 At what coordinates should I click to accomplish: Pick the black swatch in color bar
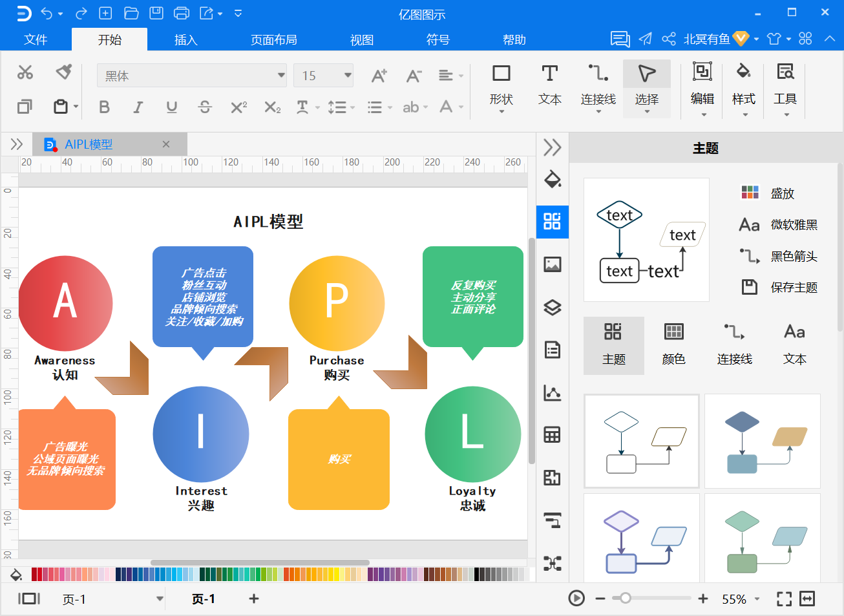(x=477, y=574)
